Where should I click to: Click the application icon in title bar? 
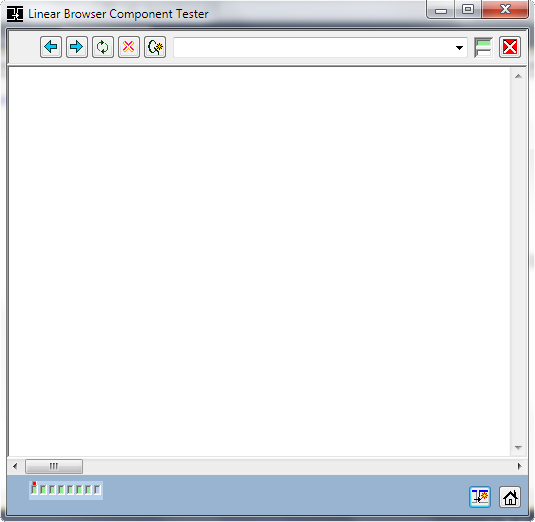[15, 14]
